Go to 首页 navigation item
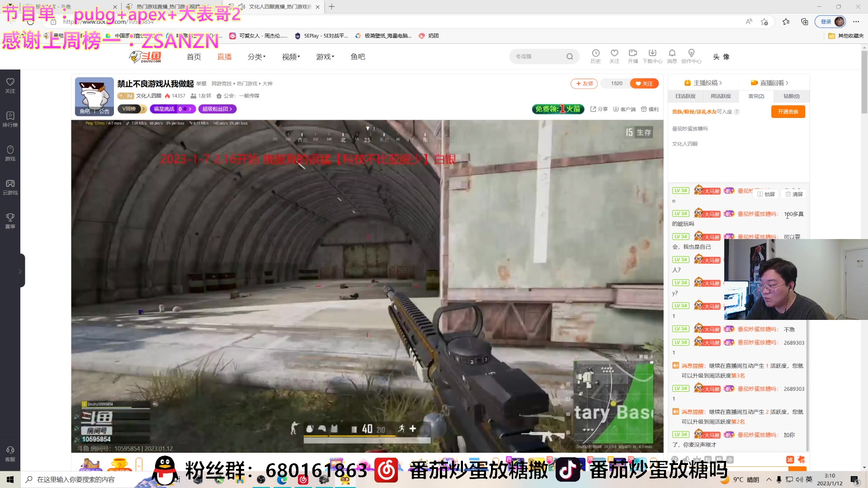 pyautogui.click(x=194, y=56)
